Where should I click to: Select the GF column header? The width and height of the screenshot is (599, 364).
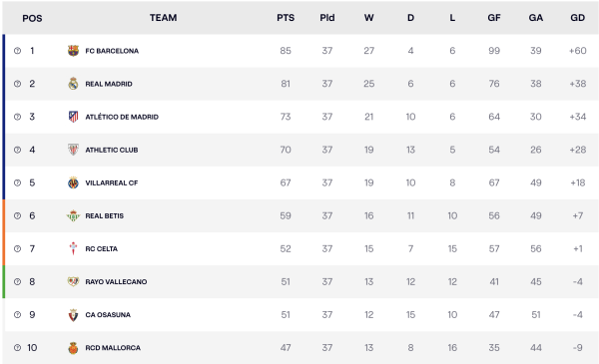tap(494, 18)
